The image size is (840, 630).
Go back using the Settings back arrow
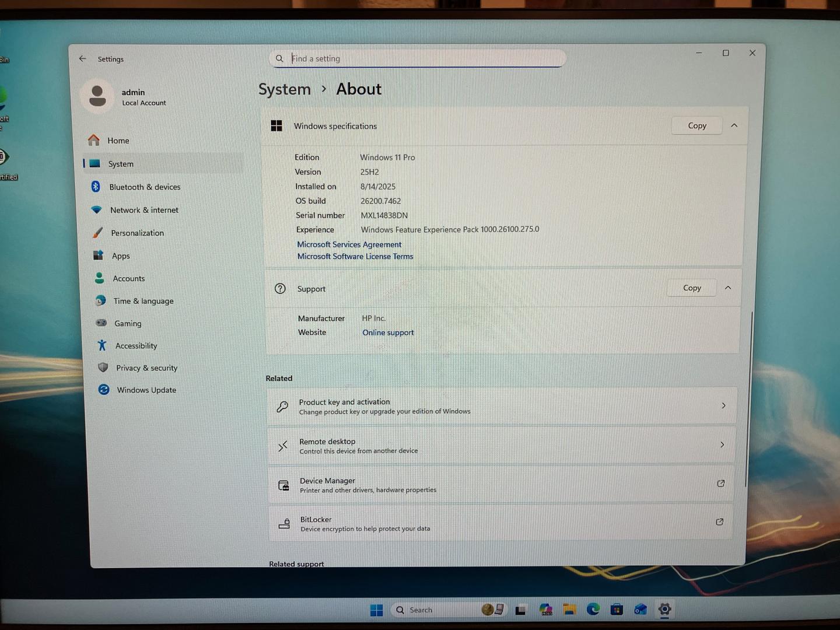(x=83, y=58)
